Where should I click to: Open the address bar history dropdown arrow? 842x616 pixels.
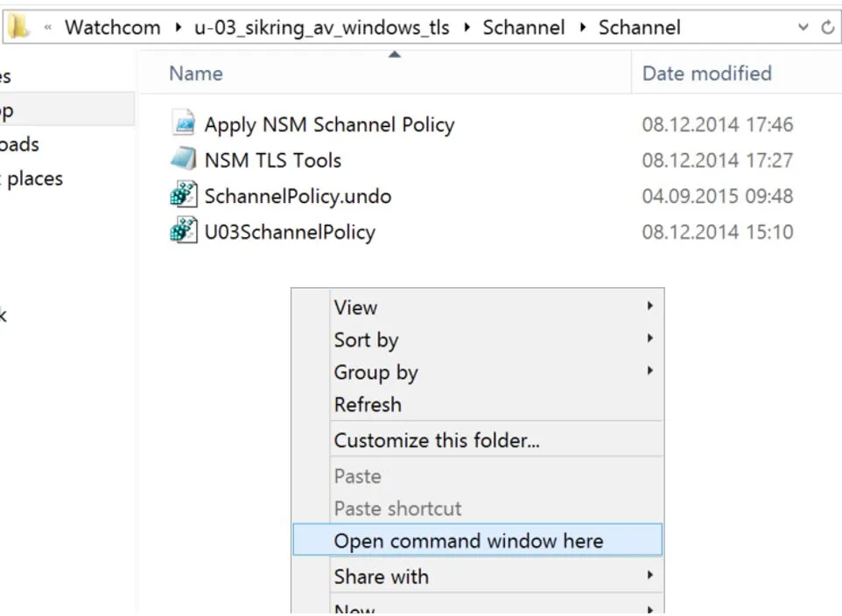tap(803, 27)
